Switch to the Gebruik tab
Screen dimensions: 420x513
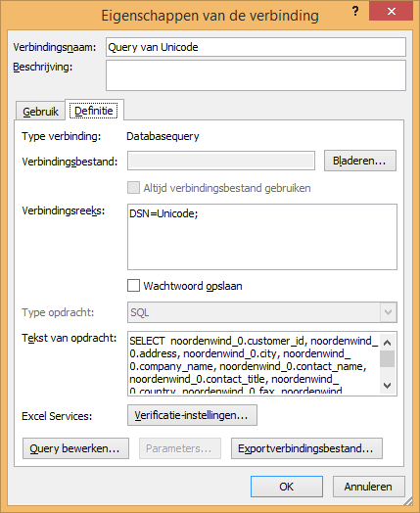tap(40, 112)
